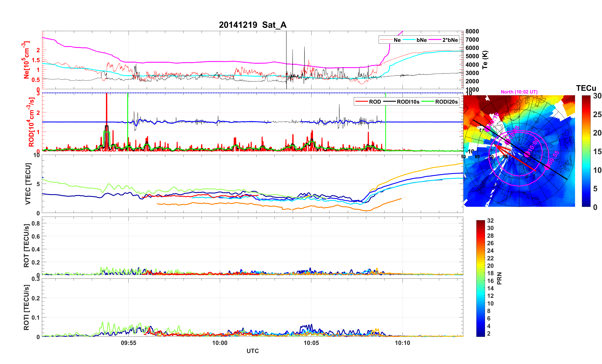Click the 09:55 tick label on UTC axis
Viewport: 602px width, 364px height.
(128, 343)
